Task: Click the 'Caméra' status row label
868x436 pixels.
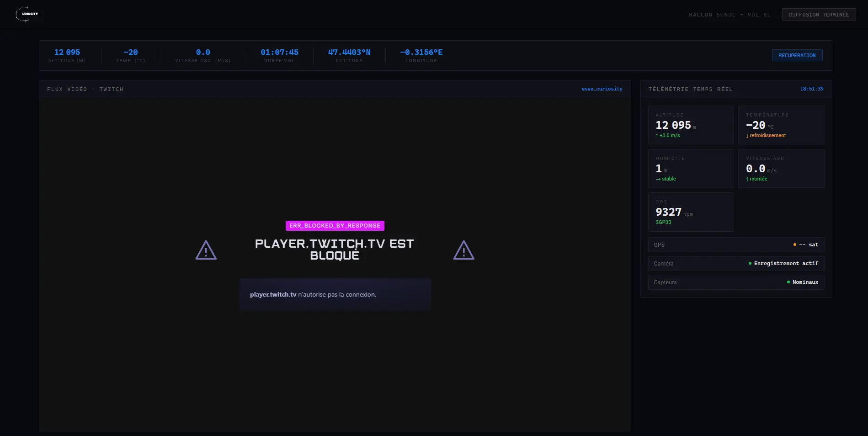Action: (x=664, y=264)
